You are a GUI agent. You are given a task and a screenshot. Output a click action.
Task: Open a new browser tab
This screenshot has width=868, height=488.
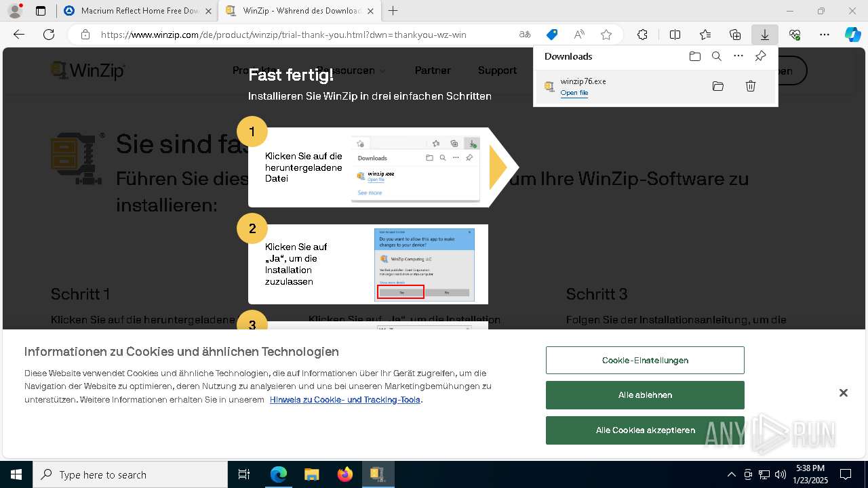(x=393, y=11)
